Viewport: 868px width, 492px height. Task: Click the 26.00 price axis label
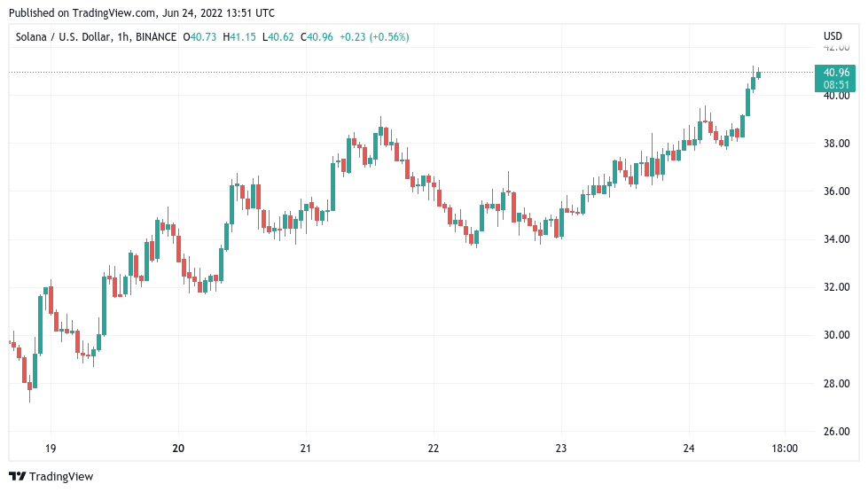(x=836, y=432)
